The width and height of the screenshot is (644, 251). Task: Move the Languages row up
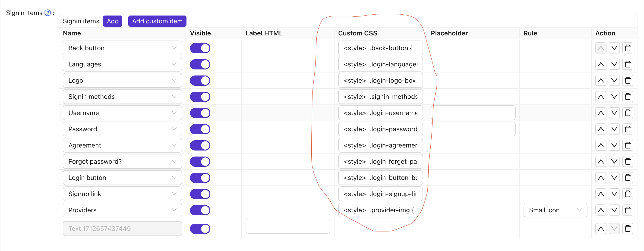pos(601,64)
